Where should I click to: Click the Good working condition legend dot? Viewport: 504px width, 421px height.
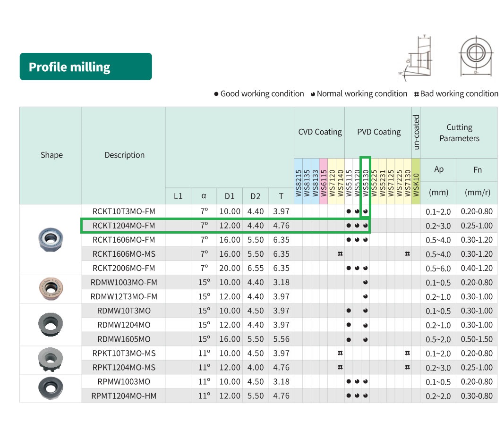pos(216,94)
